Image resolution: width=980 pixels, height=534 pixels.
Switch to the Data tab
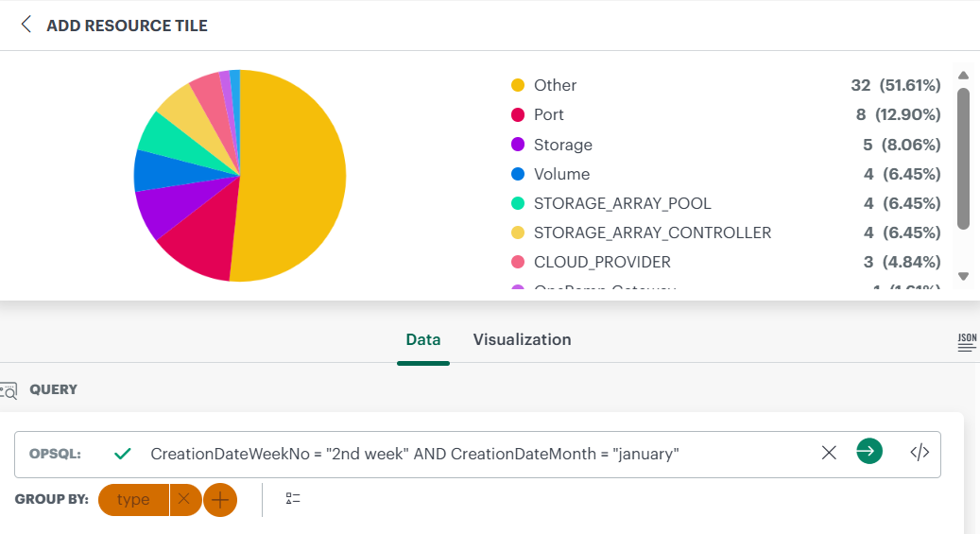coord(423,339)
